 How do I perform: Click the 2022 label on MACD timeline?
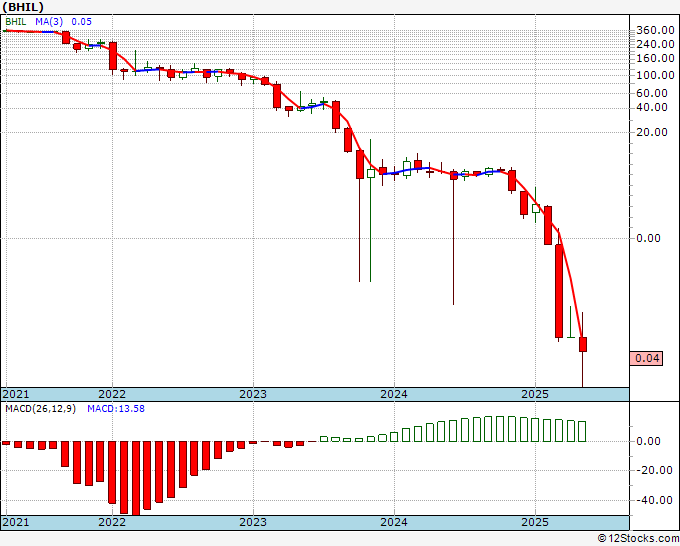pyautogui.click(x=112, y=522)
